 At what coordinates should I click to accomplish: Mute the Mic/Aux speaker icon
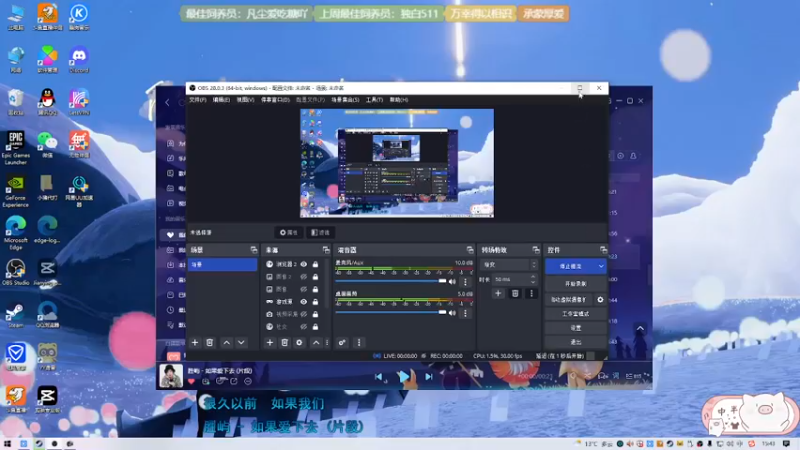point(452,282)
